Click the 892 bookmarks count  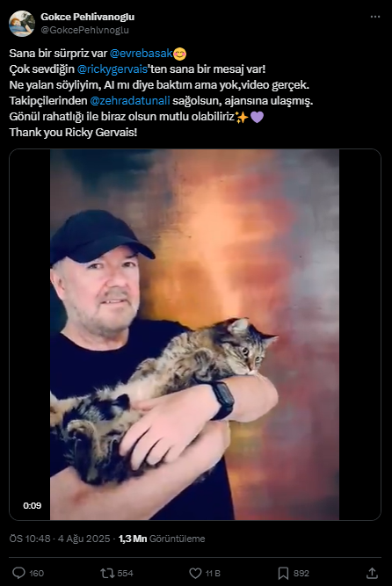pyautogui.click(x=301, y=574)
